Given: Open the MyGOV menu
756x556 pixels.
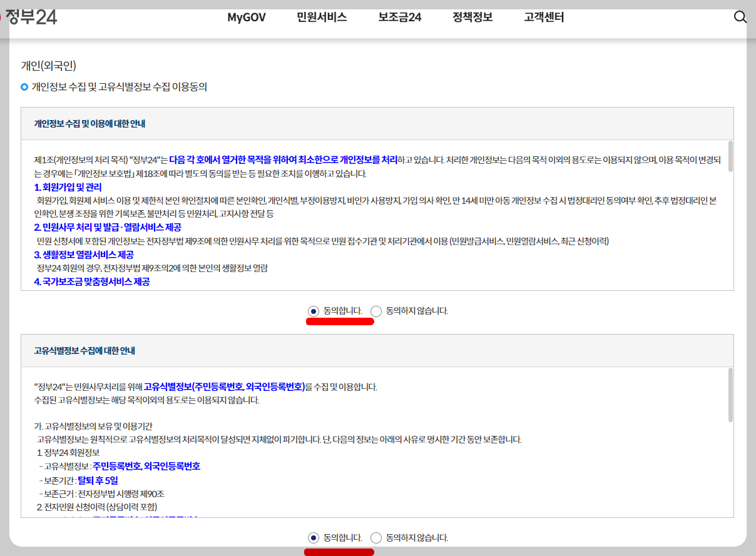Looking at the screenshot, I should click(247, 18).
